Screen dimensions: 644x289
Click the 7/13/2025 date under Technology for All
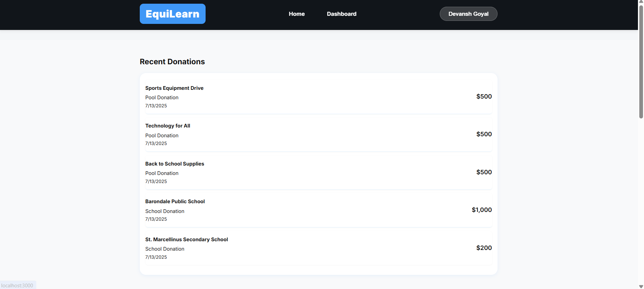pyautogui.click(x=156, y=143)
